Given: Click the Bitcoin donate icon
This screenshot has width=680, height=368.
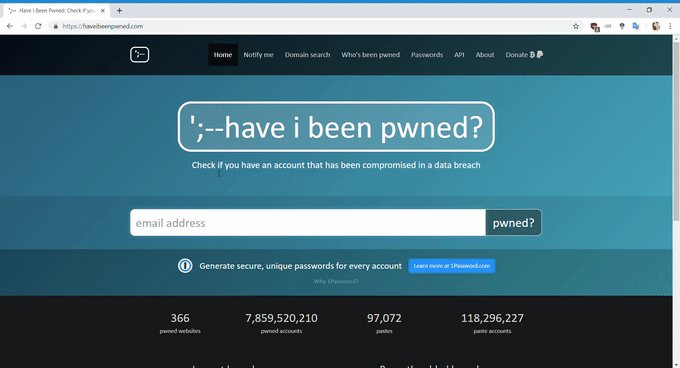Looking at the screenshot, I should [x=532, y=55].
